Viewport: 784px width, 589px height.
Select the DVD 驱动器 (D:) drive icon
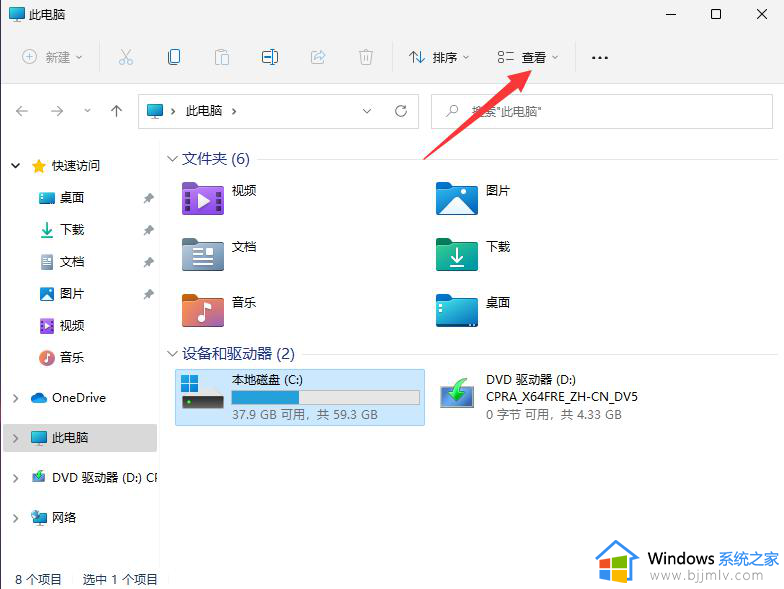pyautogui.click(x=457, y=393)
